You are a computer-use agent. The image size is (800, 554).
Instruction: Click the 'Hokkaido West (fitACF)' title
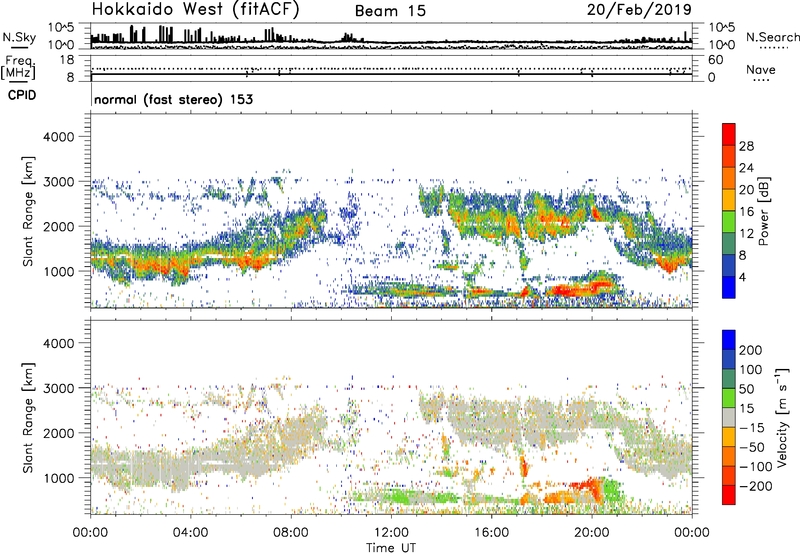(x=195, y=9)
